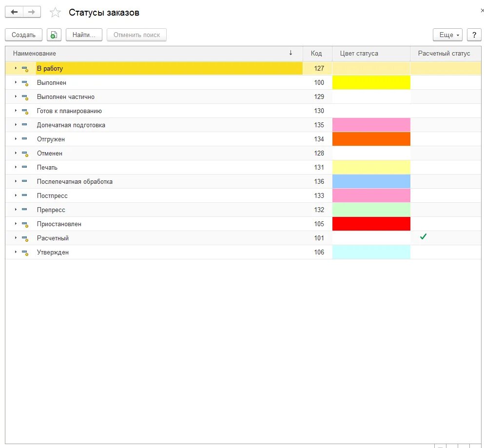Click the create-by-copying document icon button
484x448 pixels.
coord(54,35)
